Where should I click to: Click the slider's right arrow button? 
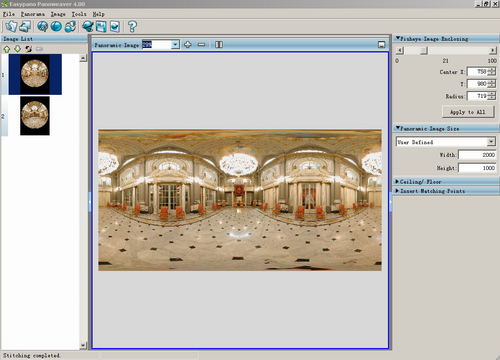point(493,50)
